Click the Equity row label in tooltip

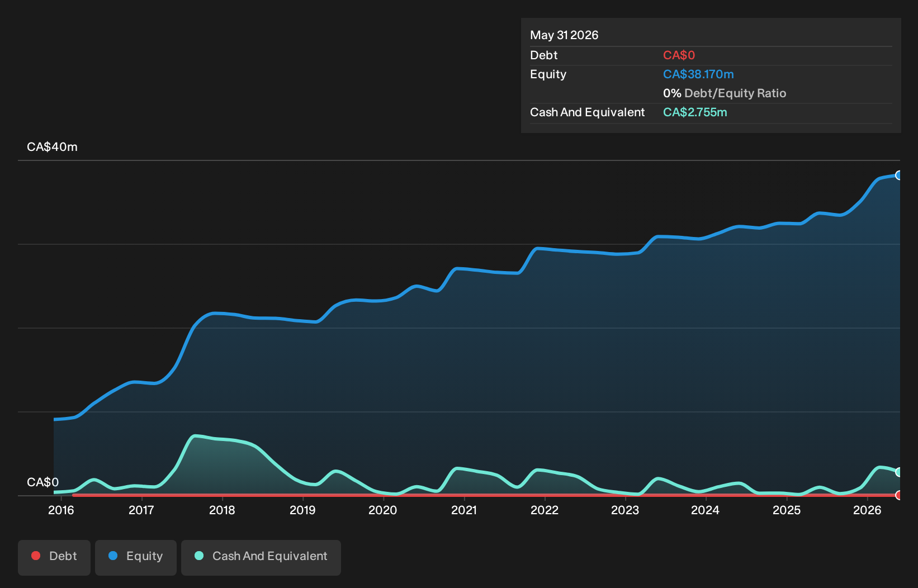548,74
